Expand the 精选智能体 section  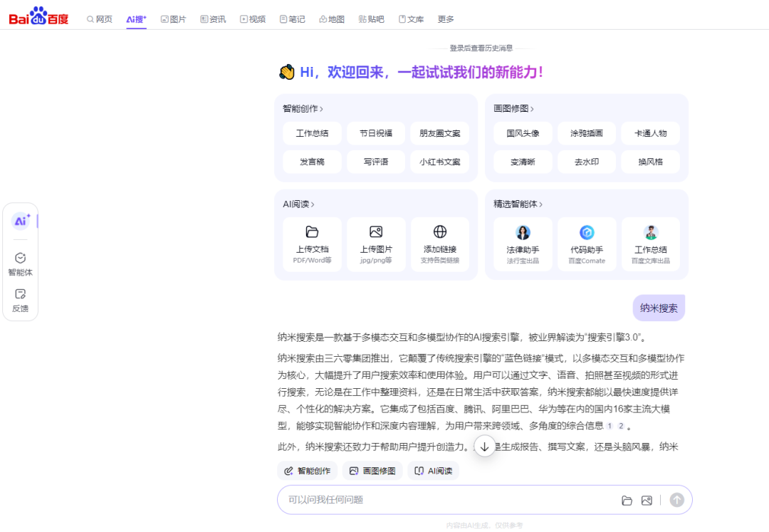[x=518, y=204]
